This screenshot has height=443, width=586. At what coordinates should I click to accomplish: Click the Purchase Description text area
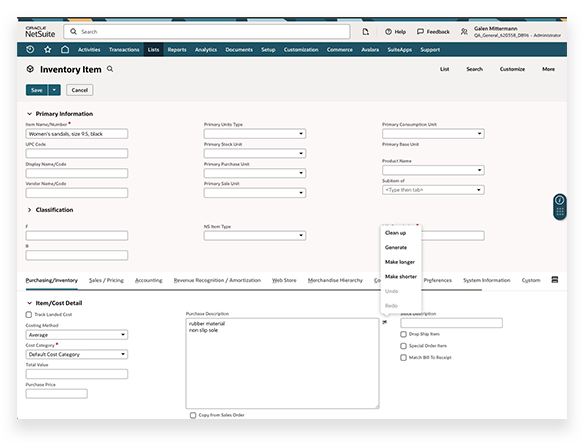point(282,363)
